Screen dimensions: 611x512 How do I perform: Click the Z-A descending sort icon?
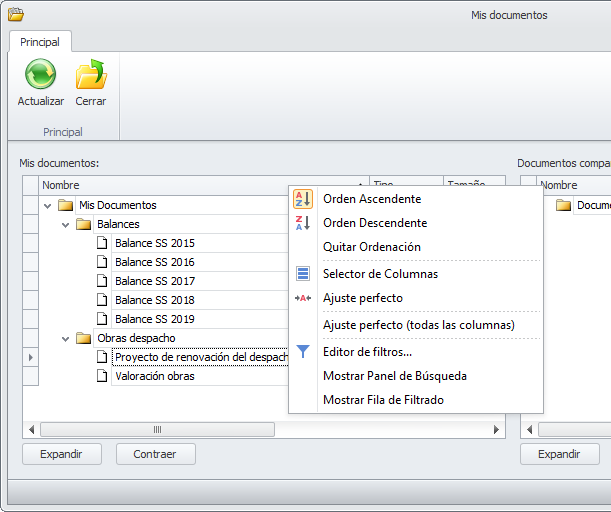(303, 223)
